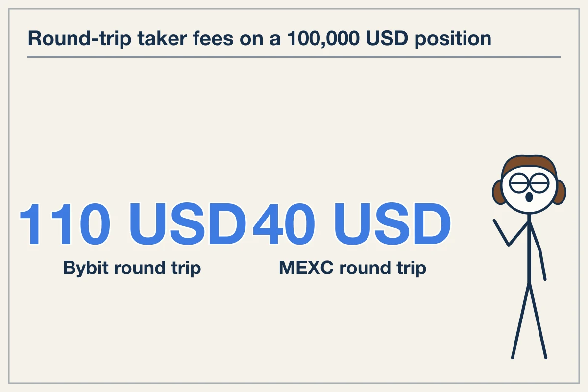Select the stick figure's raised arm
This screenshot has width=588, height=392.
click(x=511, y=233)
